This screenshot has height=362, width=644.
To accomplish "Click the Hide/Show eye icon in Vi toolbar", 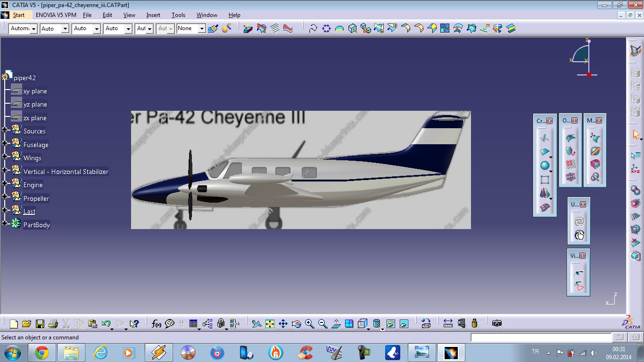I will coord(579,273).
